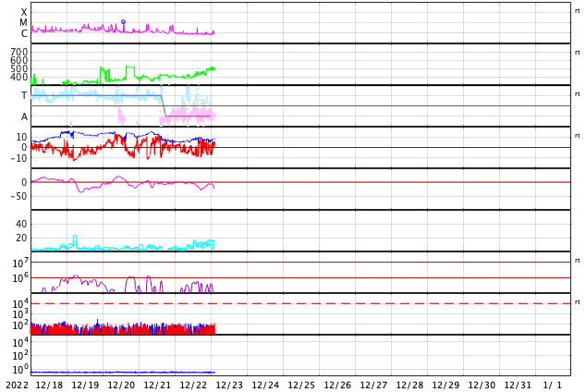
Task: Click the 12/27 date label on time axis
Action: click(373, 385)
